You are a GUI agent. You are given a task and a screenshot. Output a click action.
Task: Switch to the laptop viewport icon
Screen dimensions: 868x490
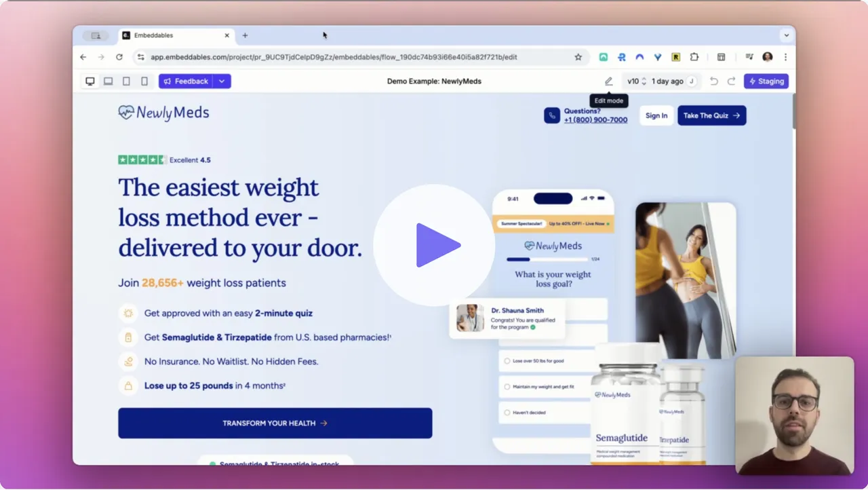pyautogui.click(x=108, y=81)
